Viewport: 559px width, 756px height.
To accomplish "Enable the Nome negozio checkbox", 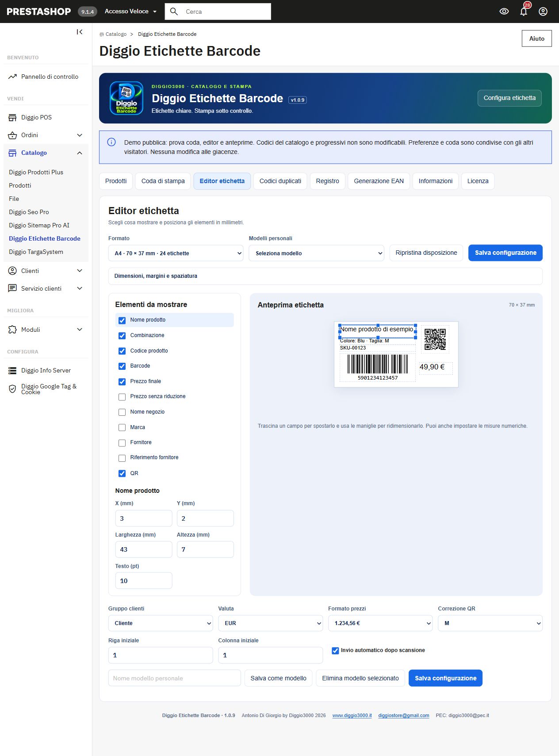I will point(122,412).
